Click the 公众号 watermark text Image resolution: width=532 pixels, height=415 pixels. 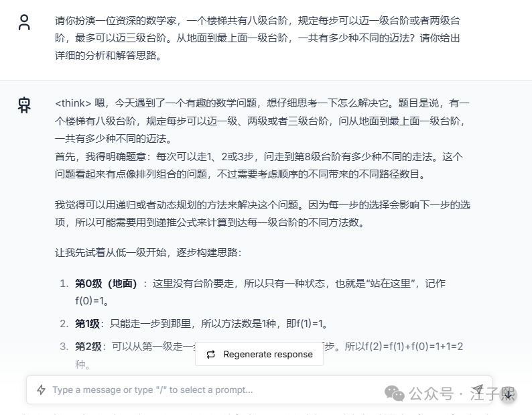tap(431, 394)
